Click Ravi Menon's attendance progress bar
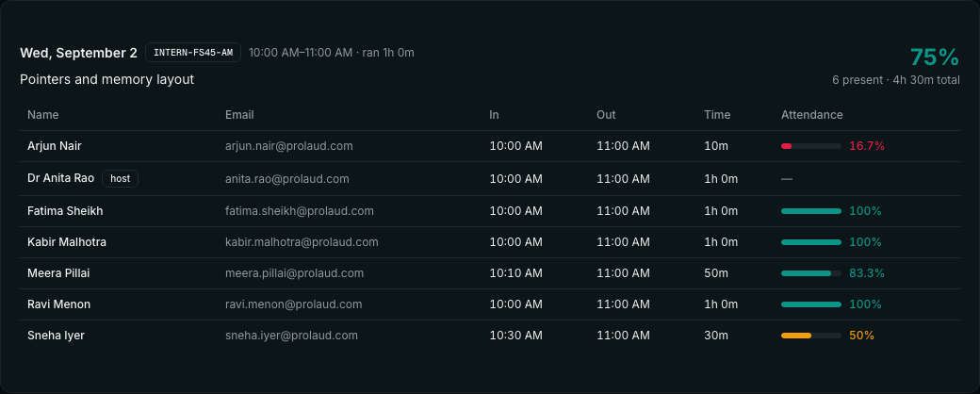980x394 pixels. pyautogui.click(x=811, y=304)
